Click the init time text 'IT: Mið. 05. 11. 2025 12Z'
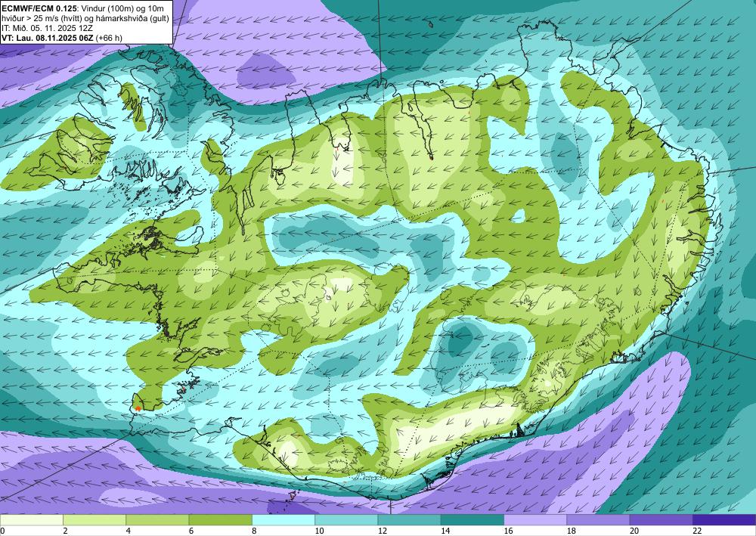This screenshot has width=756, height=536. point(47,28)
